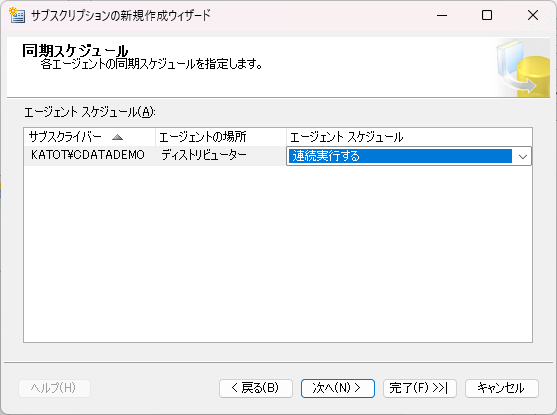Click the エージェントの場所 column header
Image resolution: width=557 pixels, height=415 pixels.
(221, 137)
